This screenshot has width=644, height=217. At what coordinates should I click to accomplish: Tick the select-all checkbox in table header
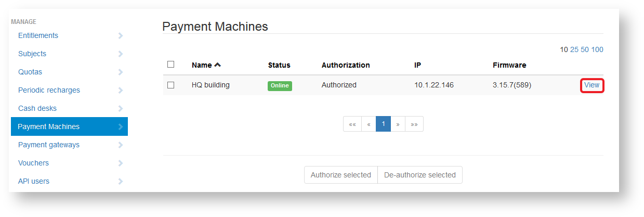tap(170, 65)
